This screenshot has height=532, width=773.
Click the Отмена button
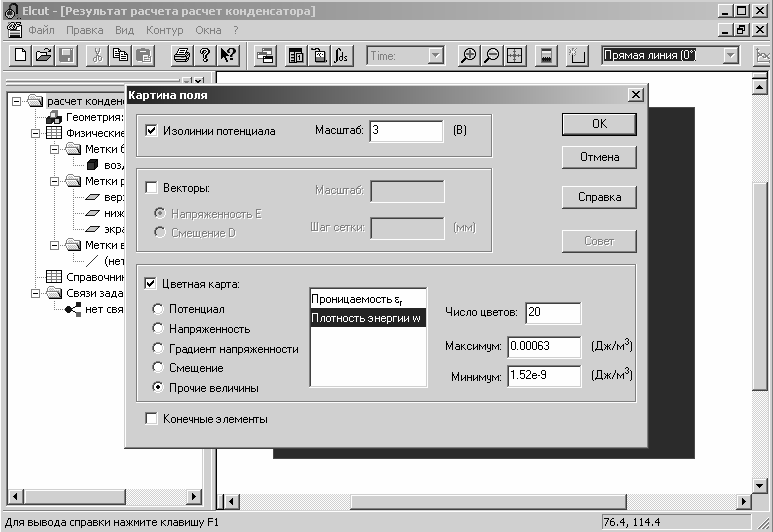tap(599, 157)
